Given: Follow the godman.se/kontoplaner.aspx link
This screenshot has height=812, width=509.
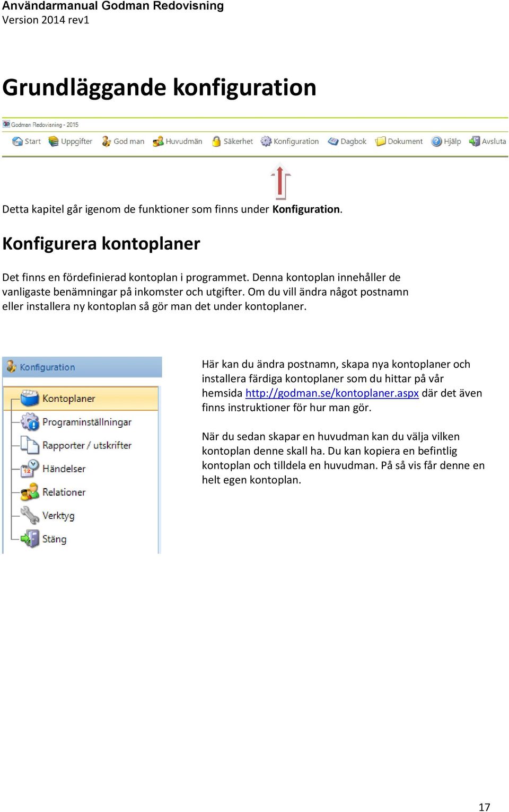Looking at the screenshot, I should coord(332,393).
